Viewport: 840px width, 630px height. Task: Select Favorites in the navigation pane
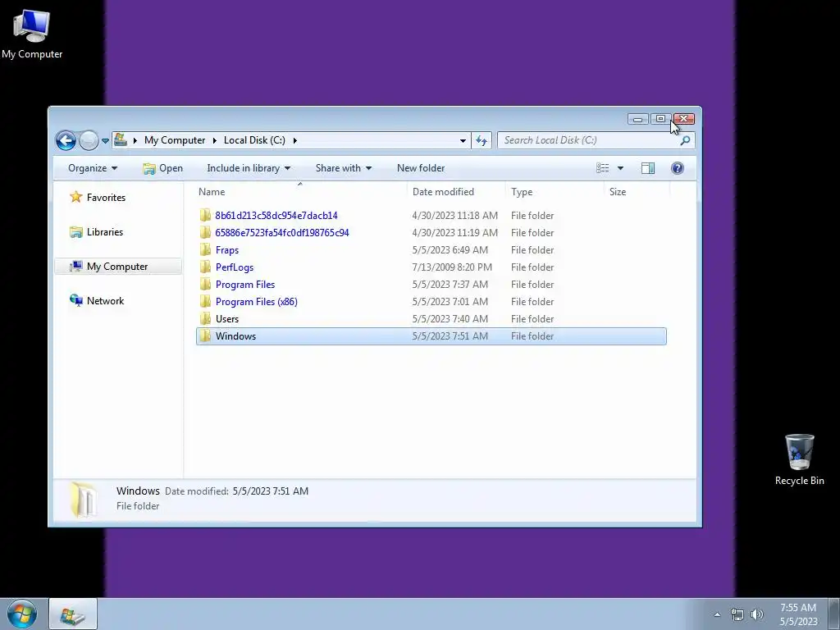[x=106, y=198]
